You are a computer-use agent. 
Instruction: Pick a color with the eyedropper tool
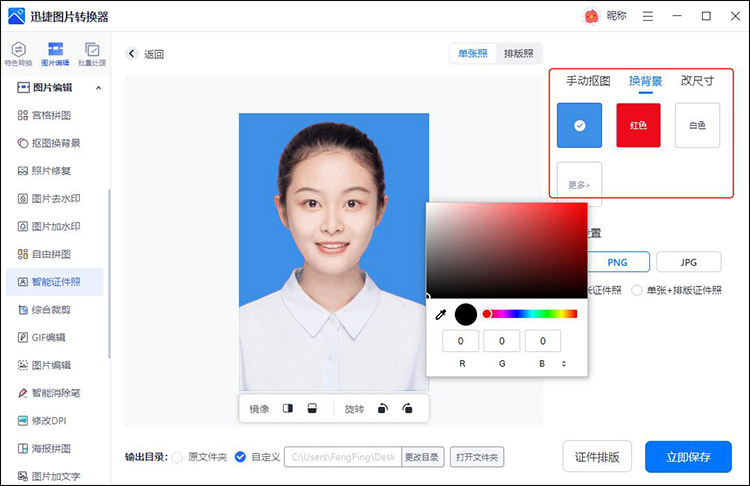(440, 314)
